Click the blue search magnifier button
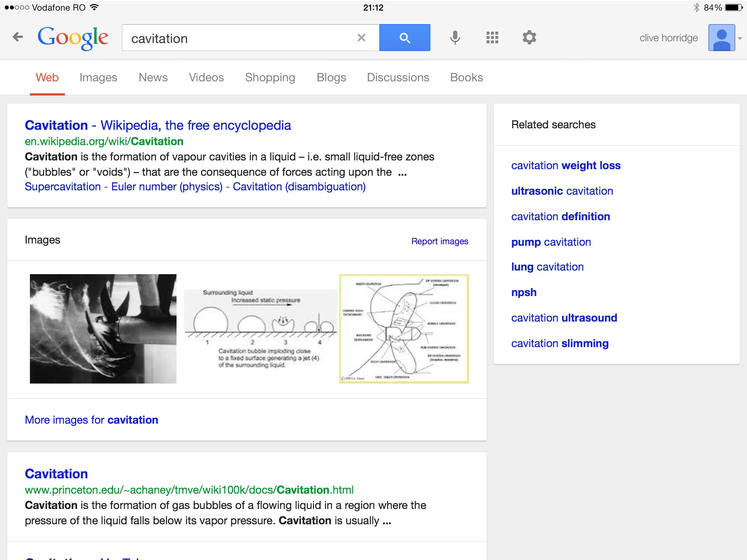The width and height of the screenshot is (747, 560). tap(405, 38)
